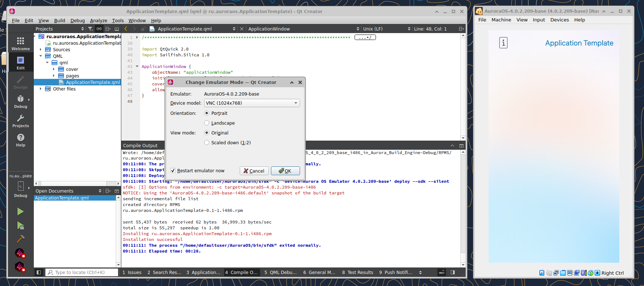Viewport: 644px width, 286px height.
Task: Expand the Other files node
Action: pyautogui.click(x=41, y=89)
